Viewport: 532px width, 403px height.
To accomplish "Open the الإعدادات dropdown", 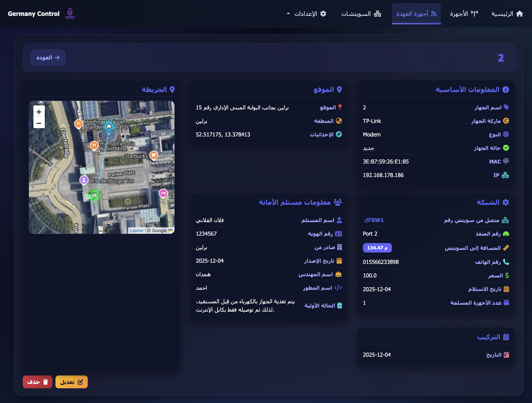I will [307, 14].
